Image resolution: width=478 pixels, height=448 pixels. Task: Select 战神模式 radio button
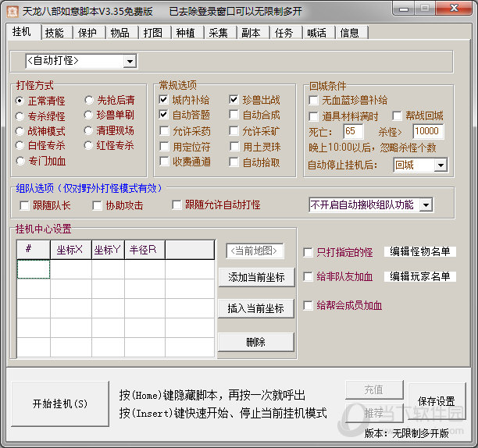(20, 131)
